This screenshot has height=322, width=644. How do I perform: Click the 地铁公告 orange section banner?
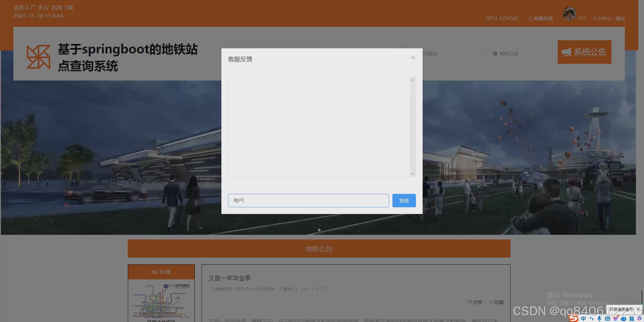(319, 249)
